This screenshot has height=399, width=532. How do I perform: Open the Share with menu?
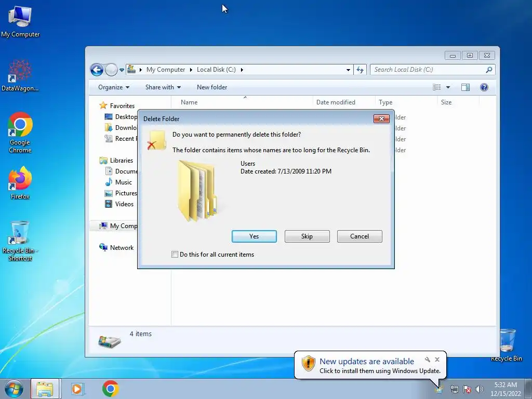point(163,87)
